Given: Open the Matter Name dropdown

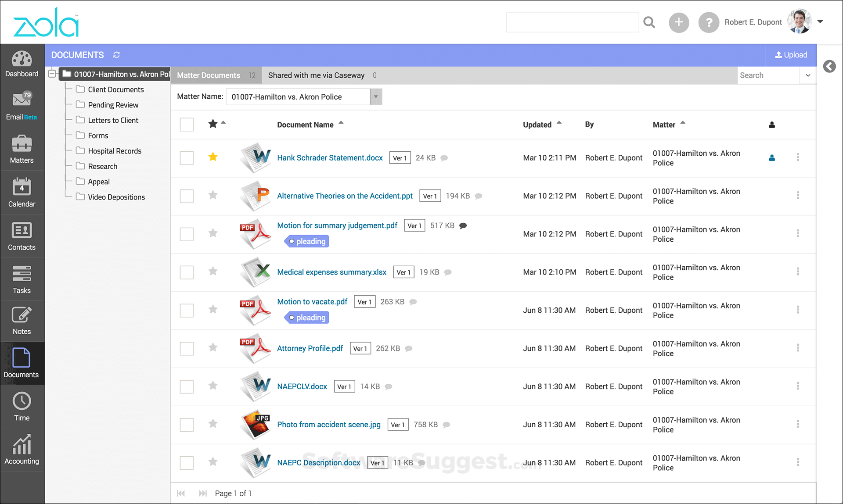Looking at the screenshot, I should pyautogui.click(x=376, y=97).
